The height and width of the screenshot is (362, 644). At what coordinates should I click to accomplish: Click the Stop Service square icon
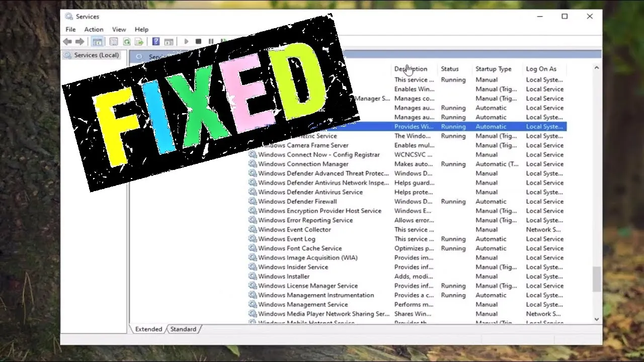click(x=198, y=42)
